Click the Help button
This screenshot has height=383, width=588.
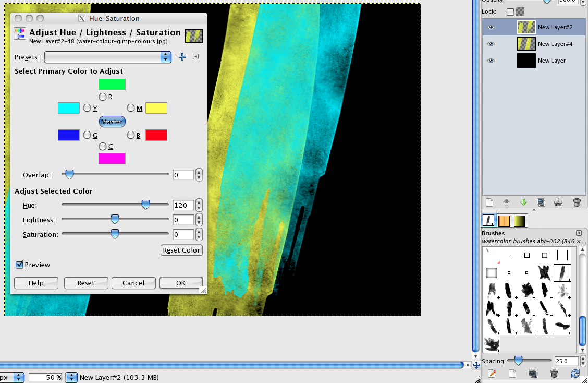coord(36,283)
